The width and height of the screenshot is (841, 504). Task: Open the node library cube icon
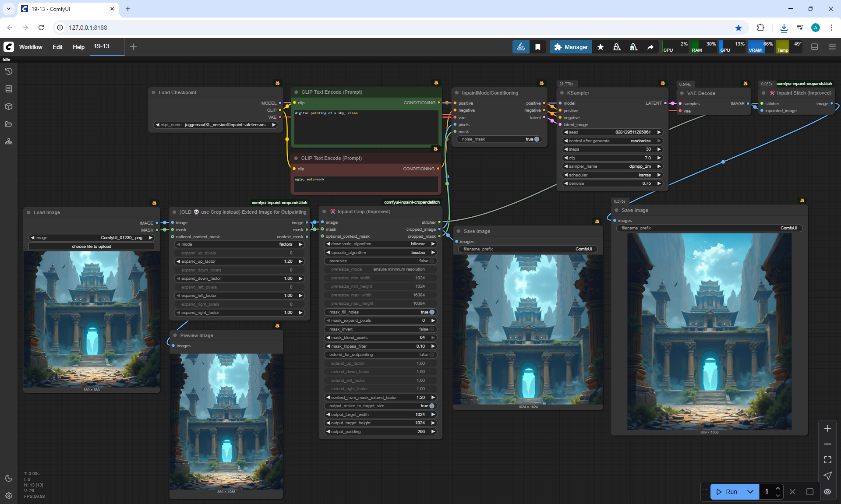(x=9, y=106)
